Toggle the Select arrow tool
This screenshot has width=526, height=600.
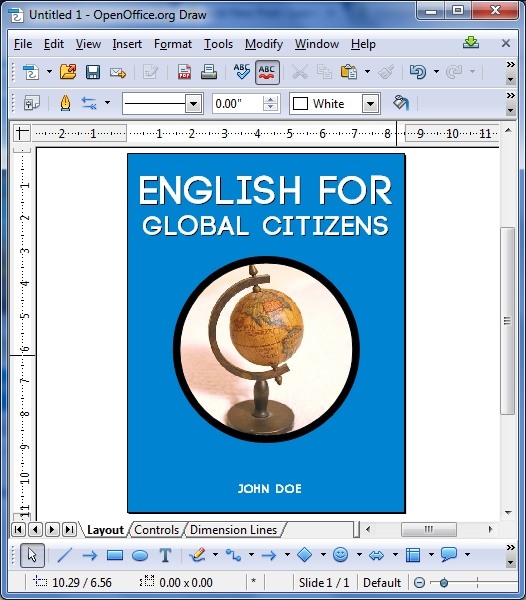pyautogui.click(x=32, y=555)
